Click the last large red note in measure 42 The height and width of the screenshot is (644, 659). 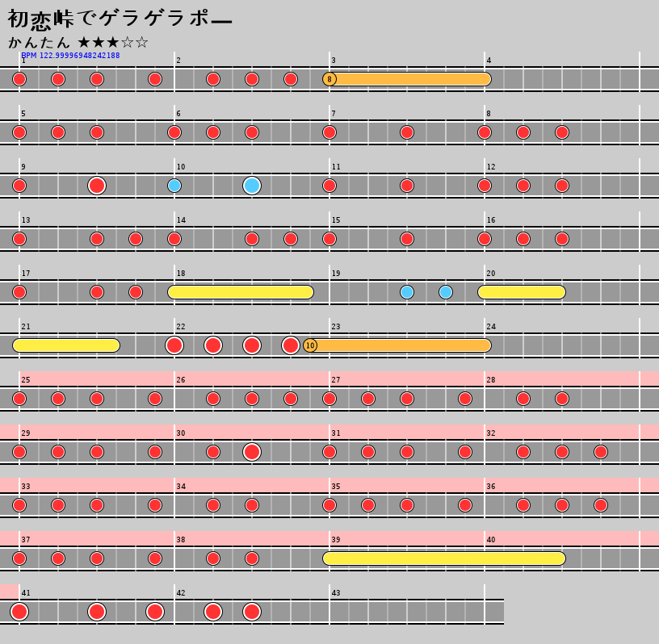point(252,612)
